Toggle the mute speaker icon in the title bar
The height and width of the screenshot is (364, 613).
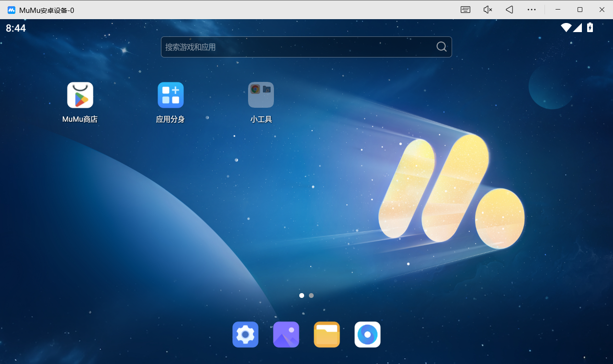[488, 10]
